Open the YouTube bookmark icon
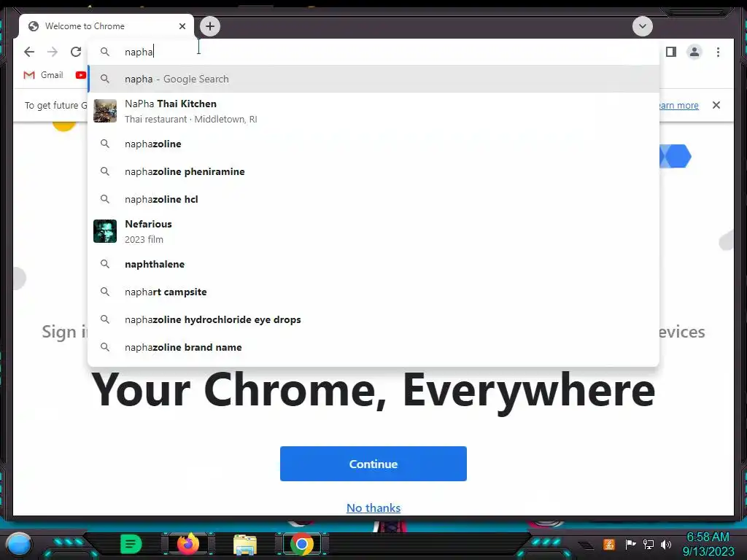This screenshot has height=560, width=747. click(81, 75)
